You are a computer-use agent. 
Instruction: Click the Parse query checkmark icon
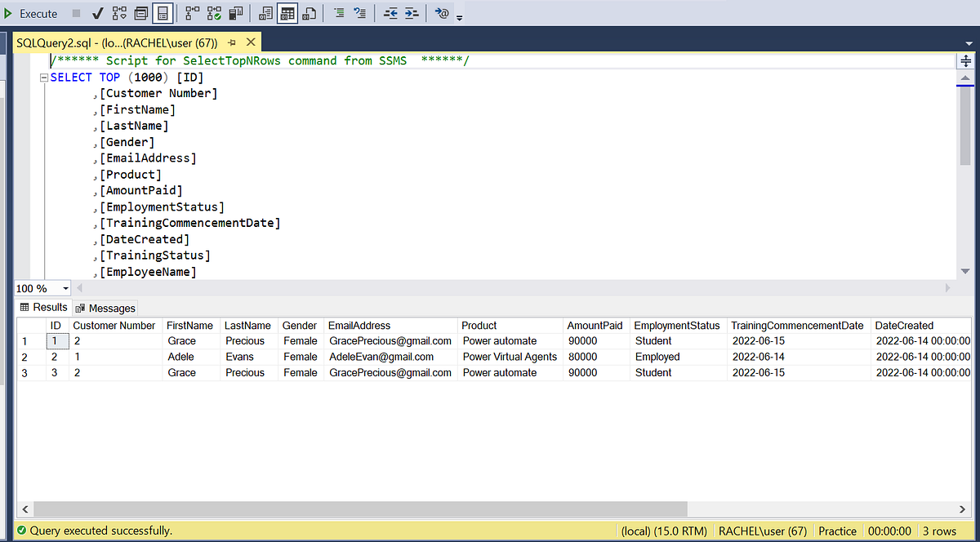click(x=96, y=12)
